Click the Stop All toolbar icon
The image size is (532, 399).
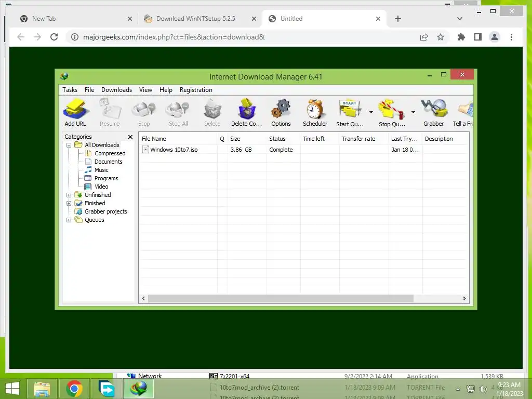[x=178, y=112]
